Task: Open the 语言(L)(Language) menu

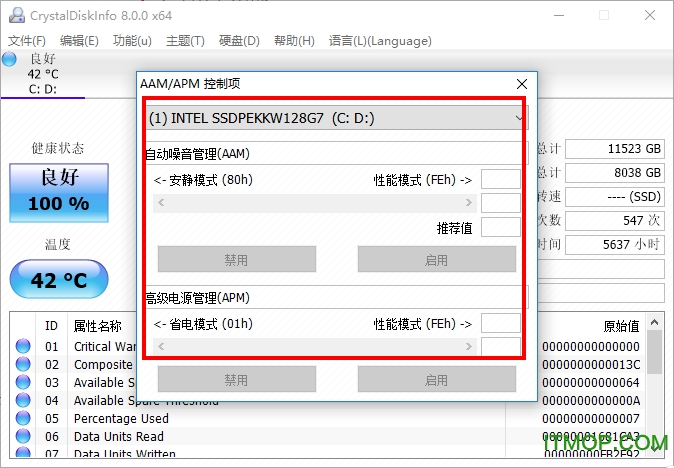Action: [380, 41]
